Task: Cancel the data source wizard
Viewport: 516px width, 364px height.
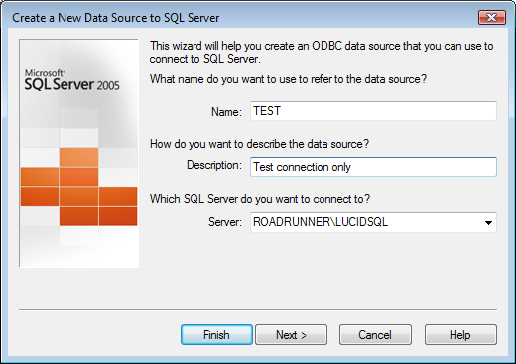Action: pos(375,335)
